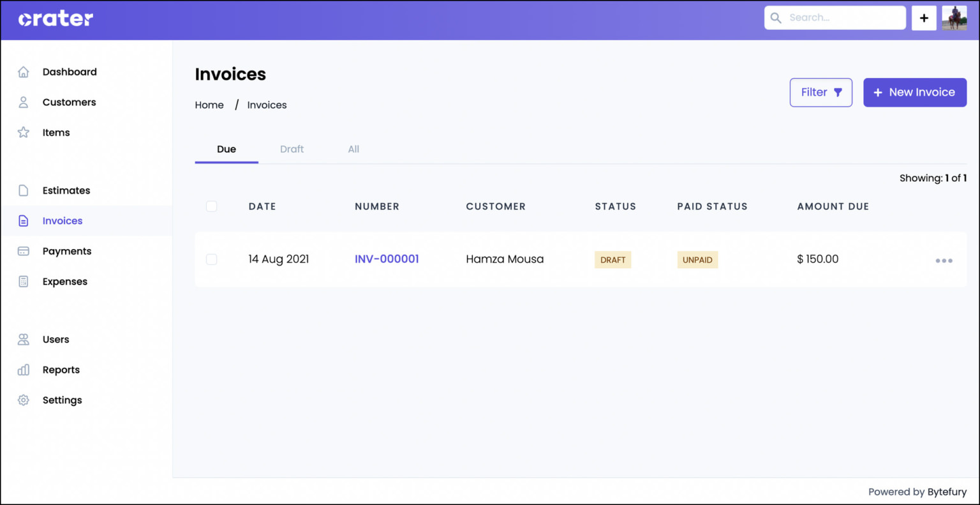Open the Expenses receipt icon

pos(23,282)
